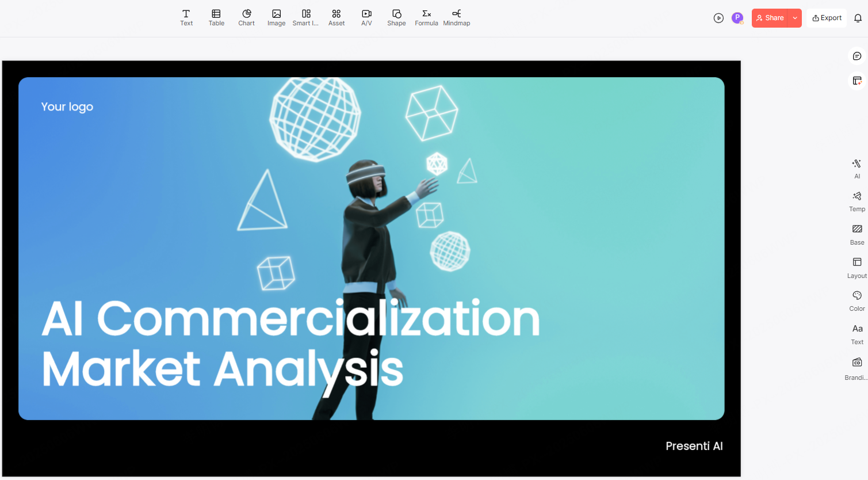Screen dimensions: 868x480
Task: Open the Color theme panel
Action: pyautogui.click(x=857, y=300)
